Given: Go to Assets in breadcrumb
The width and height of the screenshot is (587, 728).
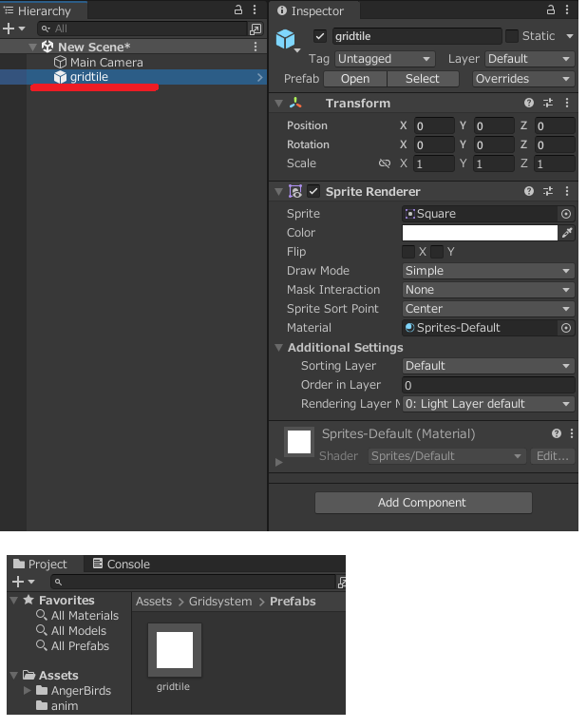Looking at the screenshot, I should click(x=154, y=602).
